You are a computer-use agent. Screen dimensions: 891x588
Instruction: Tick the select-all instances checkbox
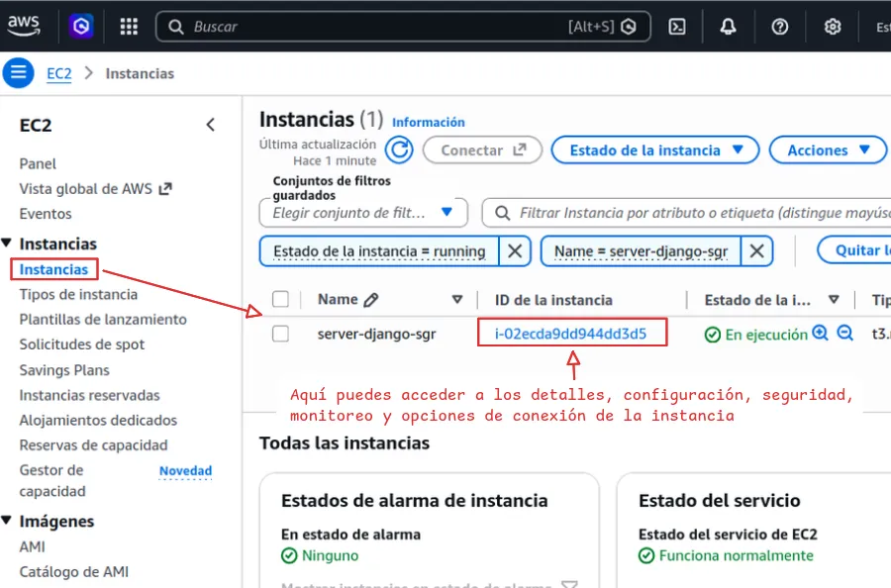pyautogui.click(x=281, y=299)
